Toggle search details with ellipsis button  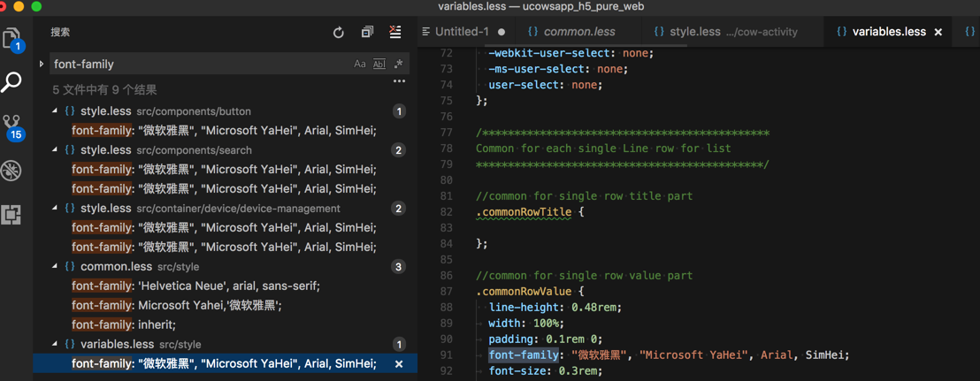pyautogui.click(x=399, y=82)
